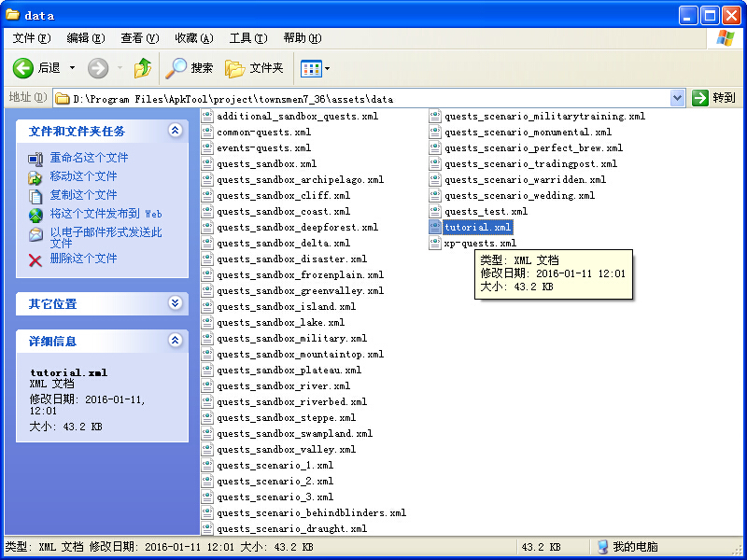Select file name quests_scenario_wedding.xml
Viewport: 747px width, 560px height.
[x=519, y=195]
